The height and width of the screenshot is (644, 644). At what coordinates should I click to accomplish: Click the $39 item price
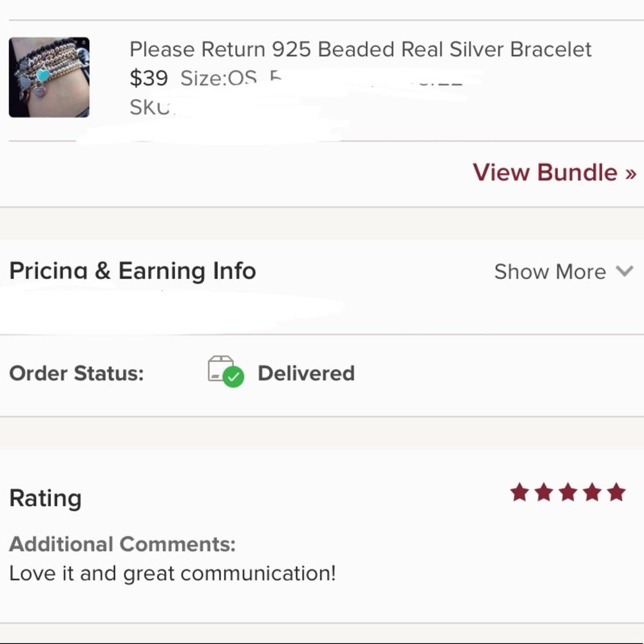click(x=149, y=78)
